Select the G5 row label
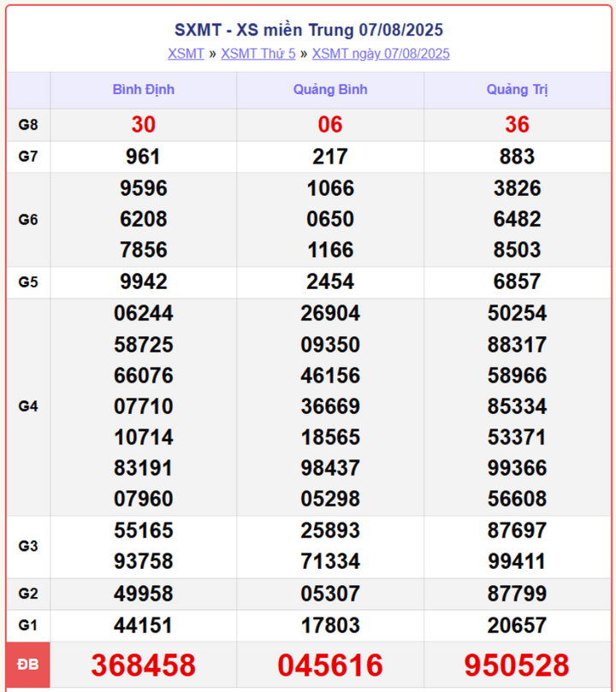616x692 pixels. [28, 282]
